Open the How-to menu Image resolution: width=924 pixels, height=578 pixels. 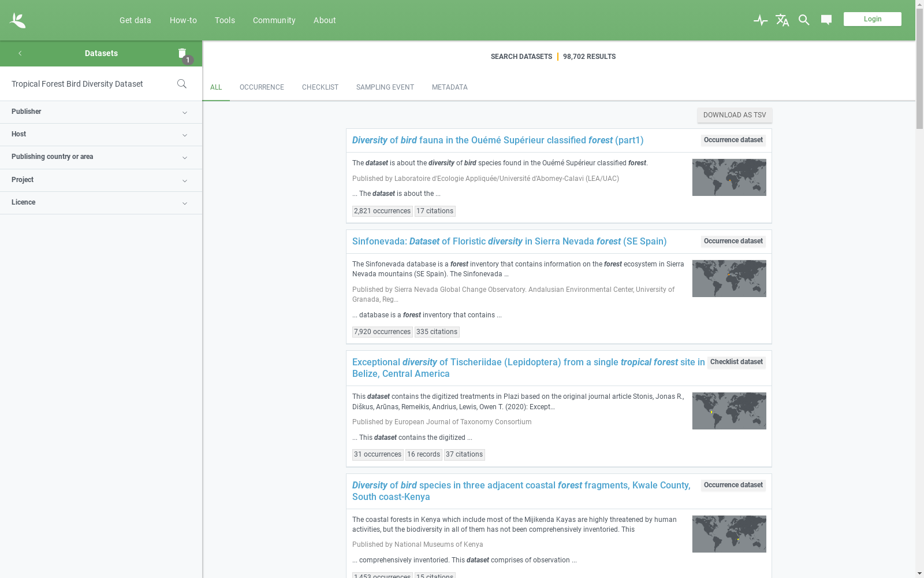tap(183, 20)
